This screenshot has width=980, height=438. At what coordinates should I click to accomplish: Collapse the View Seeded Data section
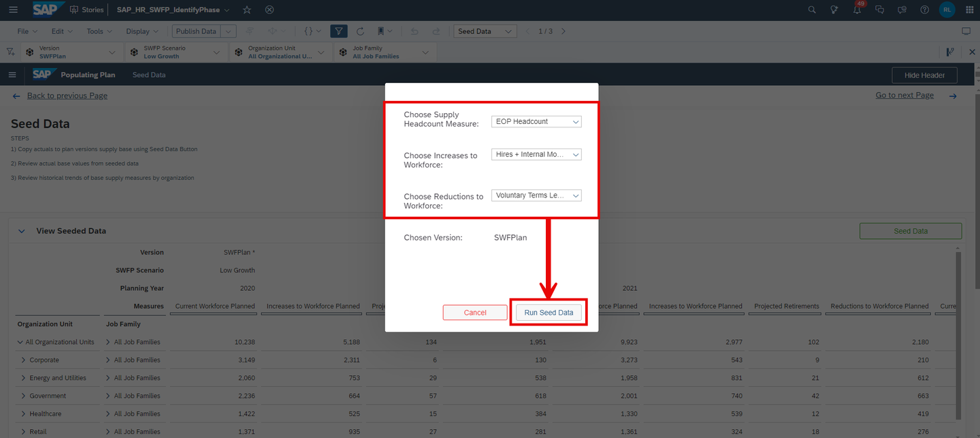coord(22,231)
